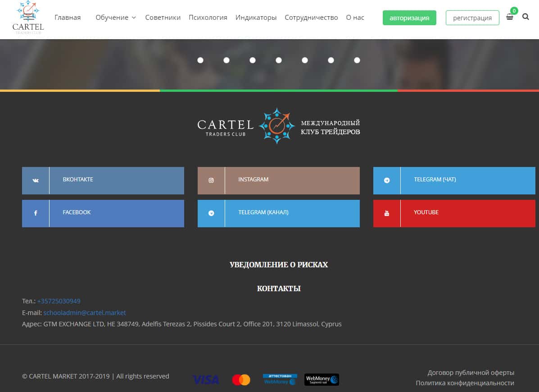Click the Telegram icon on TELEGRAM (ЧАТ)

387,180
